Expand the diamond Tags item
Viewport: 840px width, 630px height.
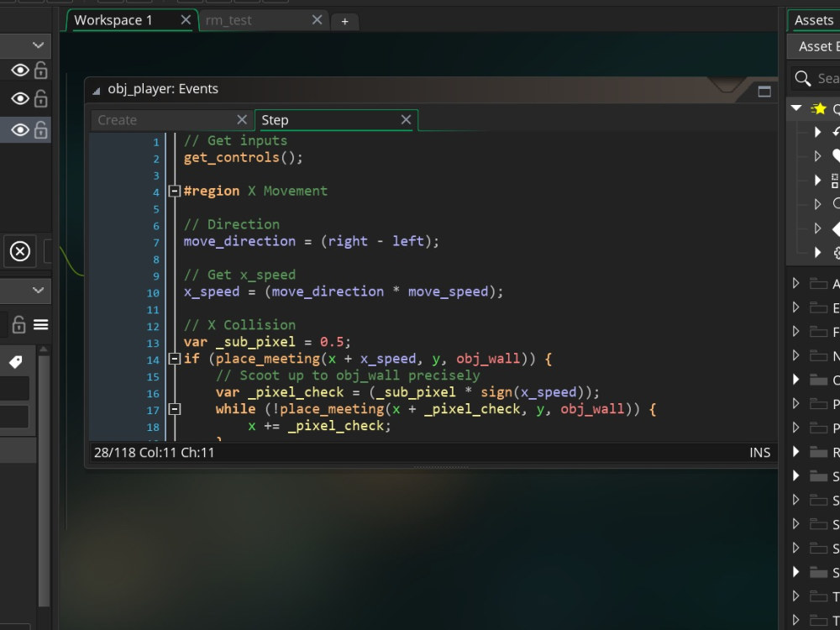click(817, 228)
